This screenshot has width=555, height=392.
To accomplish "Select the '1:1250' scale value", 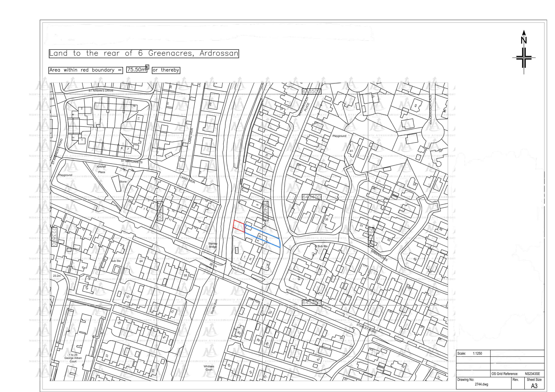I will click(477, 353).
